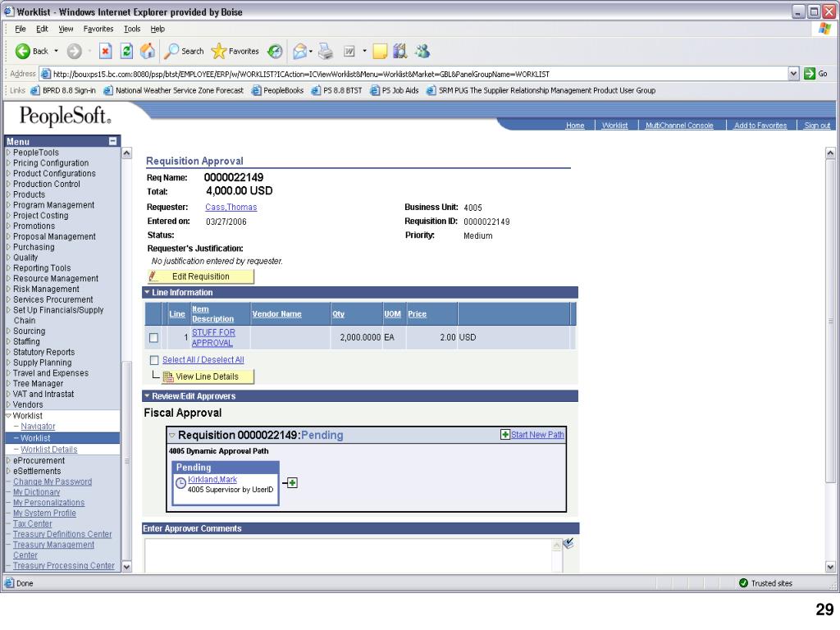Open the History icon in toolbar
This screenshot has height=630, width=840.
pyautogui.click(x=275, y=52)
